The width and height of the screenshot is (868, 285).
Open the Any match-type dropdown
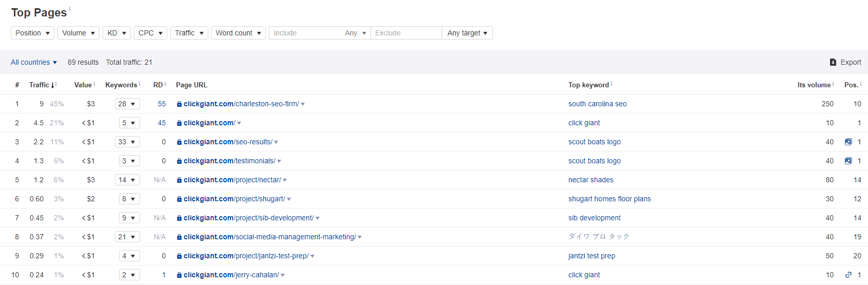[x=356, y=33]
